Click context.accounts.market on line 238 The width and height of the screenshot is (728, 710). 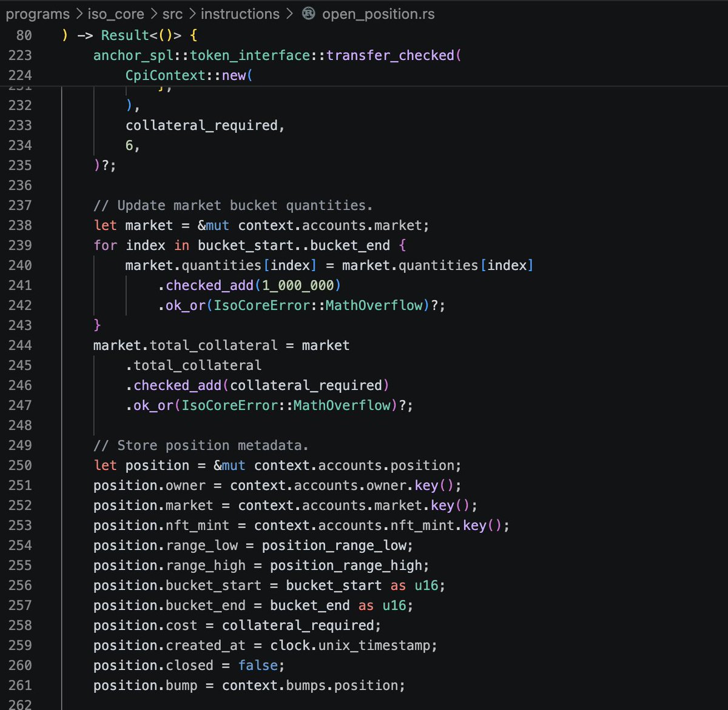[330, 225]
